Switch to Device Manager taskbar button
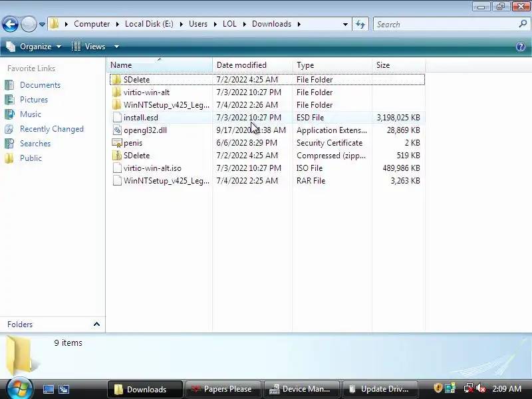532x399 pixels. (301, 389)
